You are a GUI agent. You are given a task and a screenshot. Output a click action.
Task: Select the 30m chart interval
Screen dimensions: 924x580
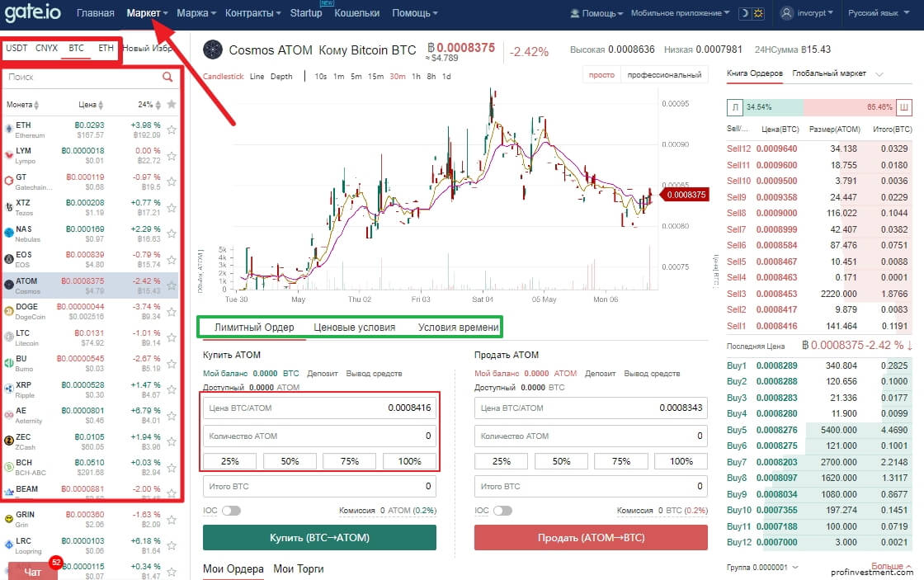(397, 77)
